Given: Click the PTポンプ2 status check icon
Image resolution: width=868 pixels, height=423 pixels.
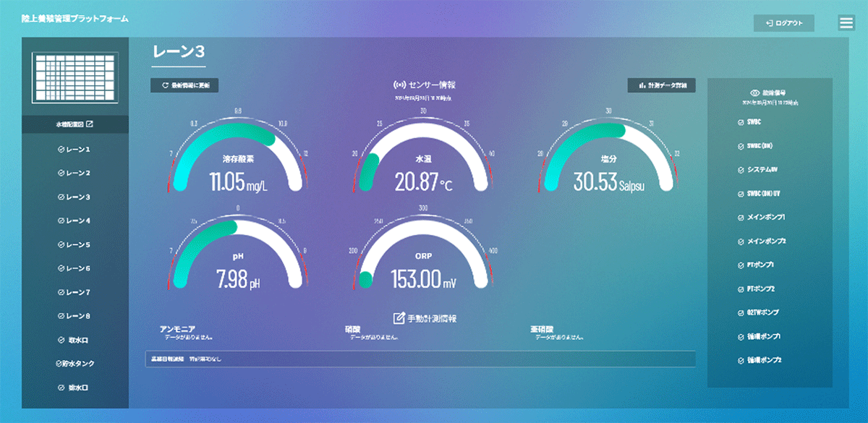Looking at the screenshot, I should [x=741, y=289].
